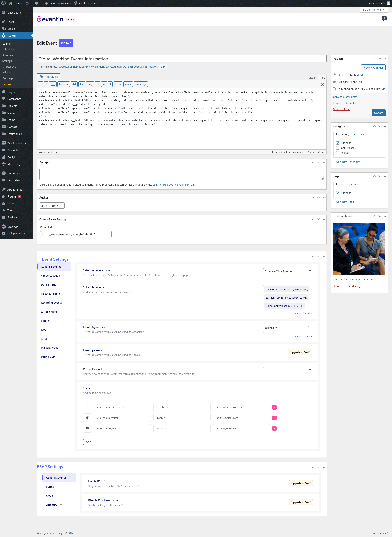392x537 pixels.
Task: Click into the Video Url field
Action: 76,234
